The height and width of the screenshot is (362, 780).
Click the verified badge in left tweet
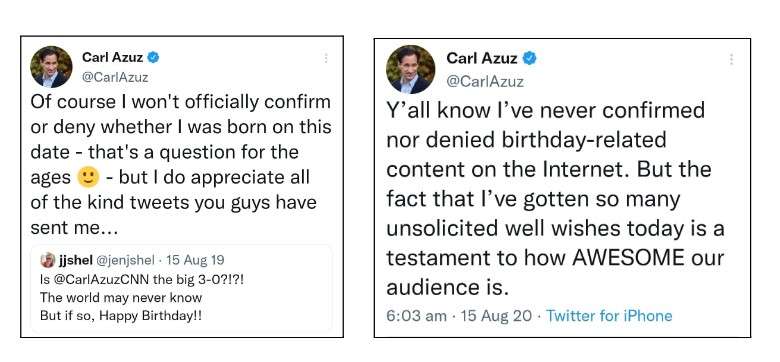(154, 57)
